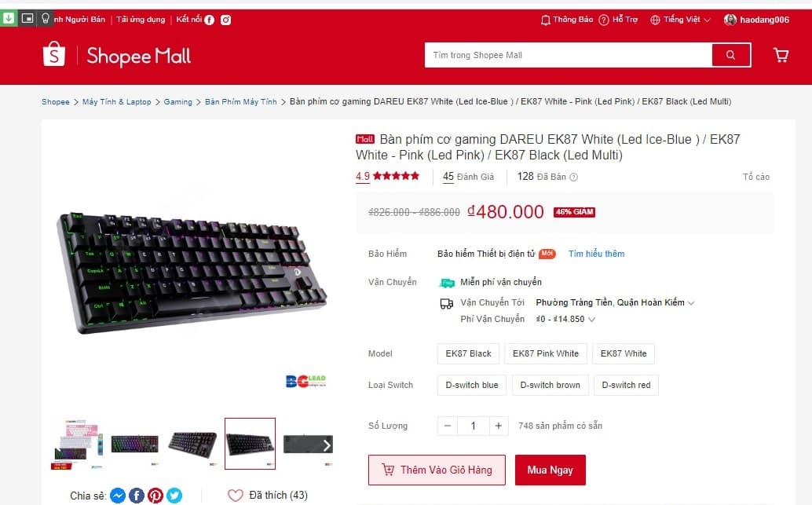
Task: Expand the Tiếng Việt language dropdown
Action: pyautogui.click(x=681, y=20)
